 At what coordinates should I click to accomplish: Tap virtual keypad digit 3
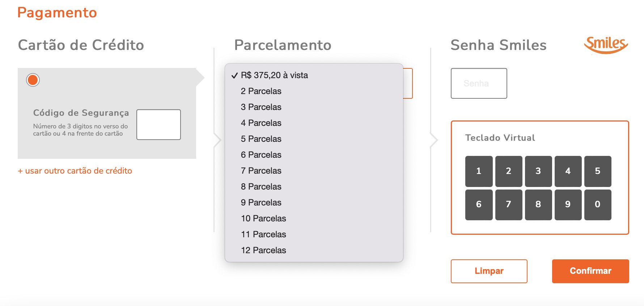pos(538,171)
